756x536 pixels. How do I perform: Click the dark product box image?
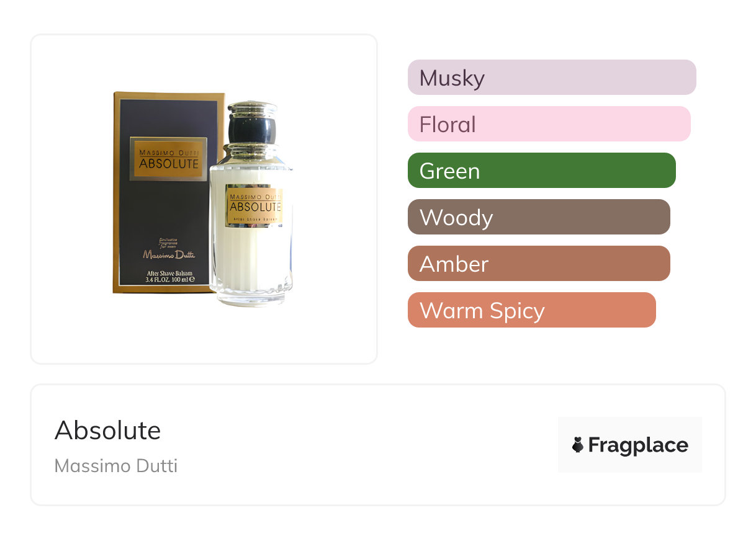[168, 192]
